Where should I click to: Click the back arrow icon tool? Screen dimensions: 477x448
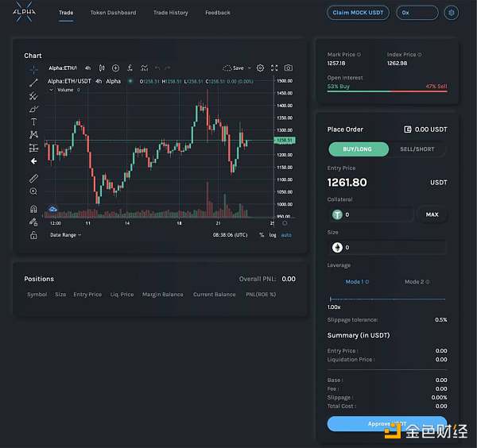click(x=33, y=161)
